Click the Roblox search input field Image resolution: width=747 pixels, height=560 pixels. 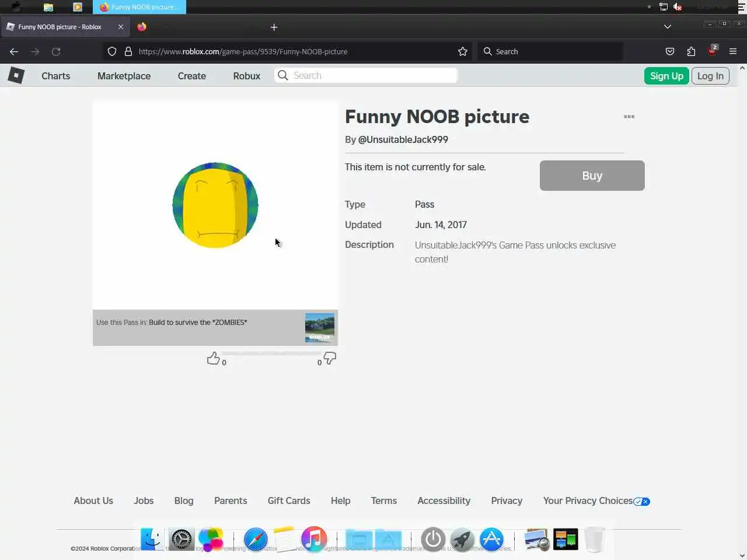366,75
